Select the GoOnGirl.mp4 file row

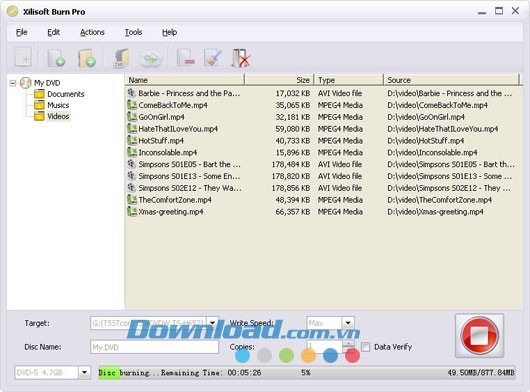tap(324, 117)
